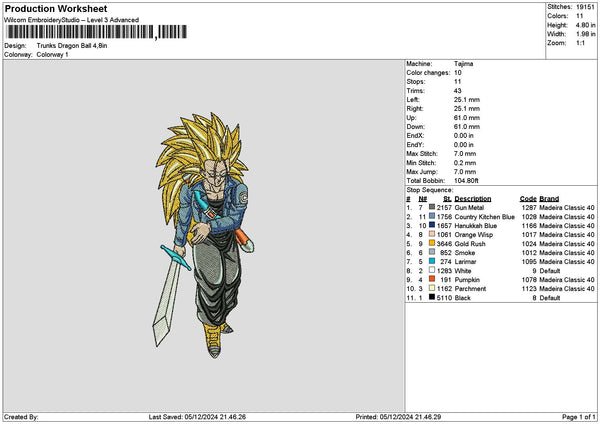Click the Hanukkah Blue color swatch
Image resolution: width=600 pixels, height=424 pixels.
432,225
